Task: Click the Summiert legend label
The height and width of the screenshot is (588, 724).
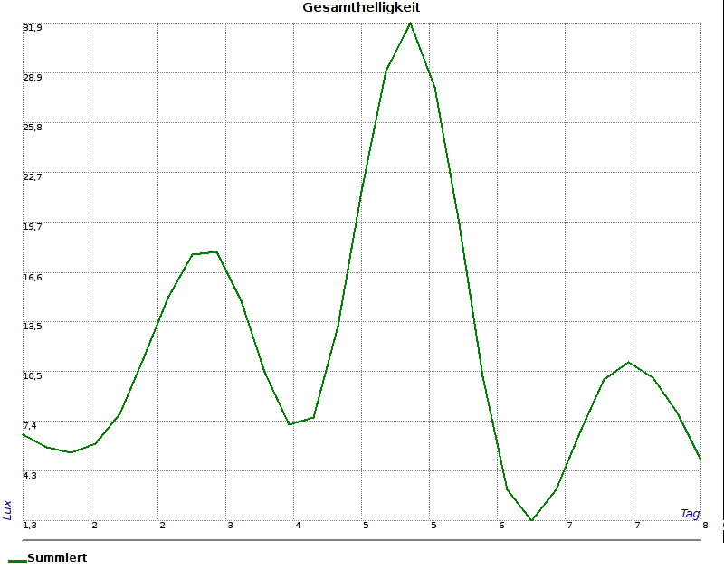Action: click(x=57, y=557)
